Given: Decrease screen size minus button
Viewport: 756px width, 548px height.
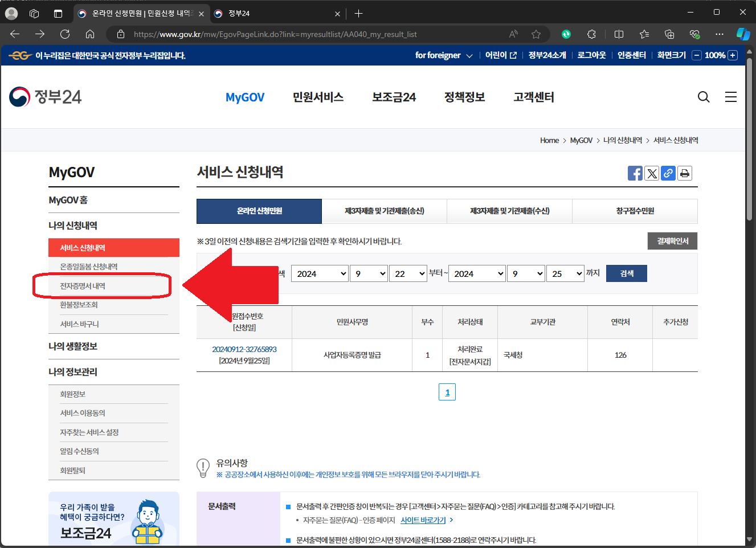Looking at the screenshot, I should [x=697, y=55].
